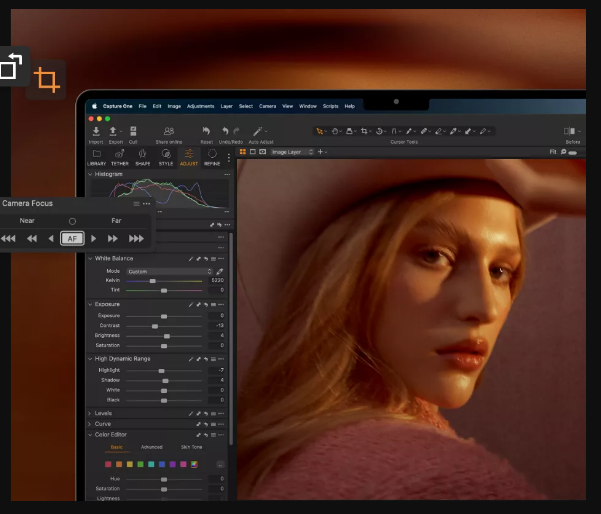Collapse the Histogram panel
The width and height of the screenshot is (601, 514).
click(90, 174)
